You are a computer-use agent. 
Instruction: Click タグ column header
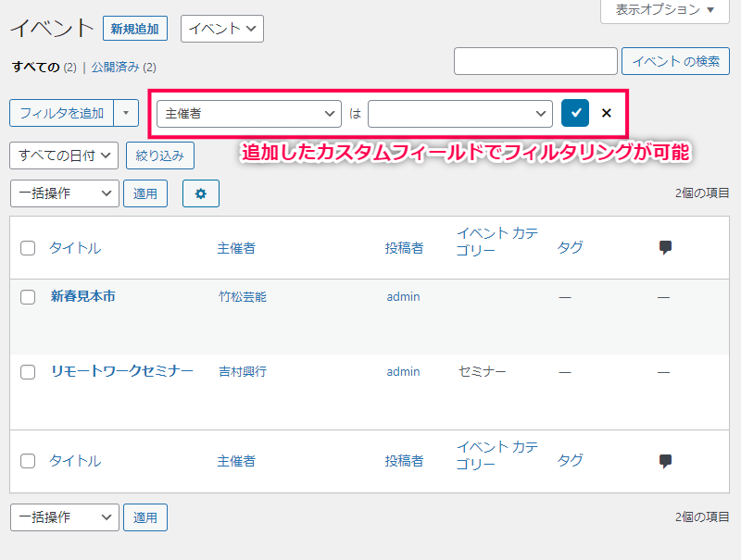[x=570, y=247]
